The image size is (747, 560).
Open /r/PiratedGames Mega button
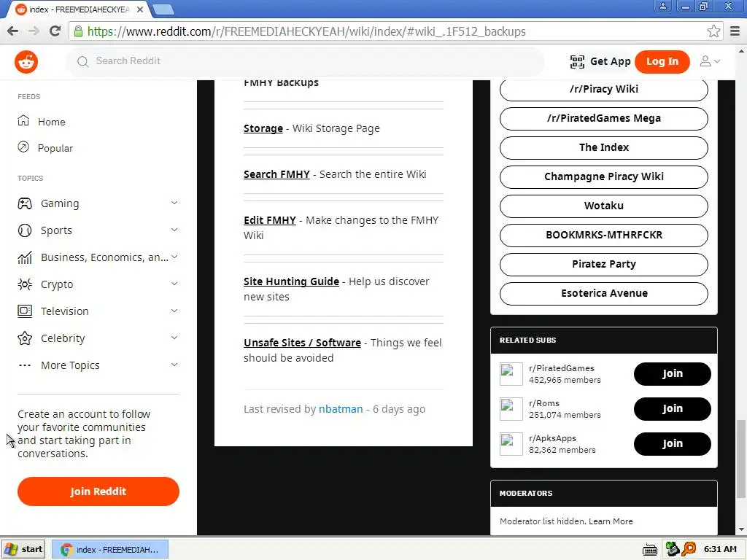coord(603,119)
